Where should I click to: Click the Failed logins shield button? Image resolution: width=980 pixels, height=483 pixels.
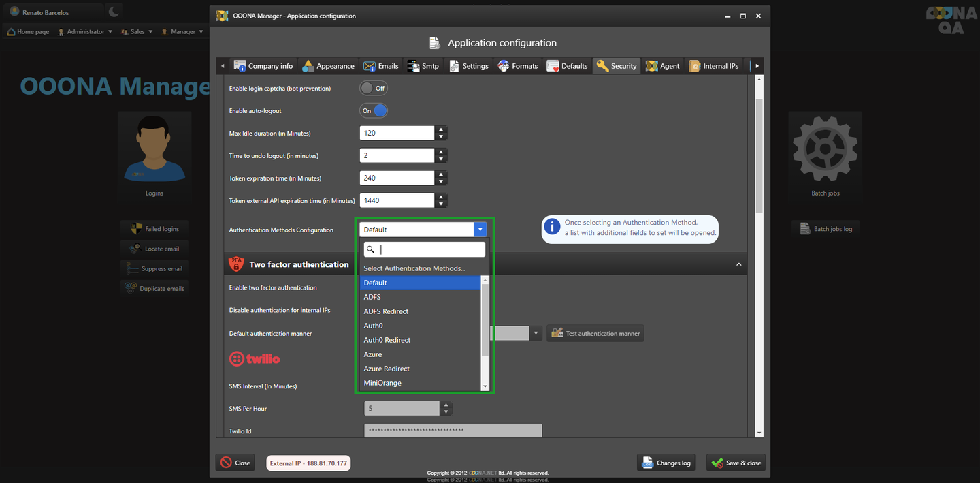point(155,229)
